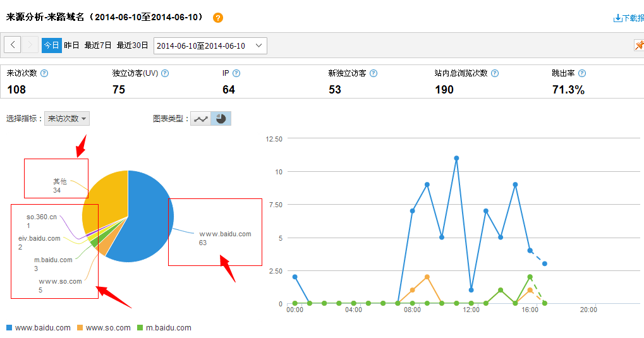Open the date range dropdown 2014-06-10至2014-06-10
Image resolution: width=644 pixels, height=338 pixels.
pos(210,45)
